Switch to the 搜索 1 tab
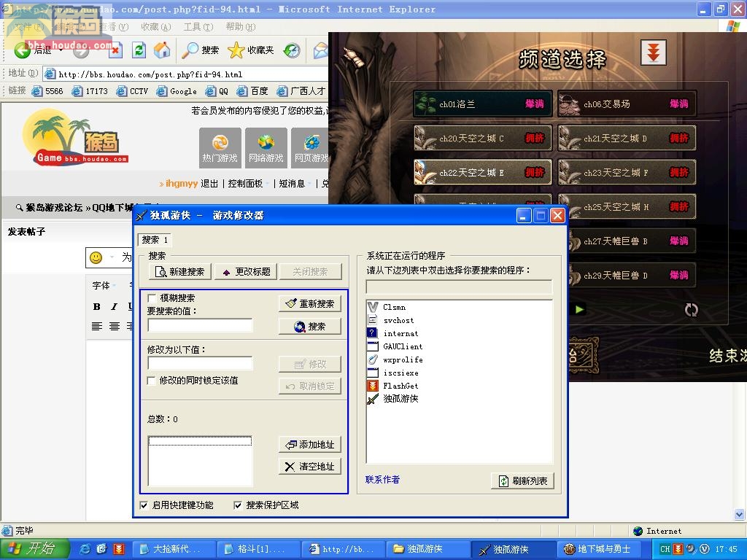Image resolution: width=747 pixels, height=560 pixels. coord(155,239)
